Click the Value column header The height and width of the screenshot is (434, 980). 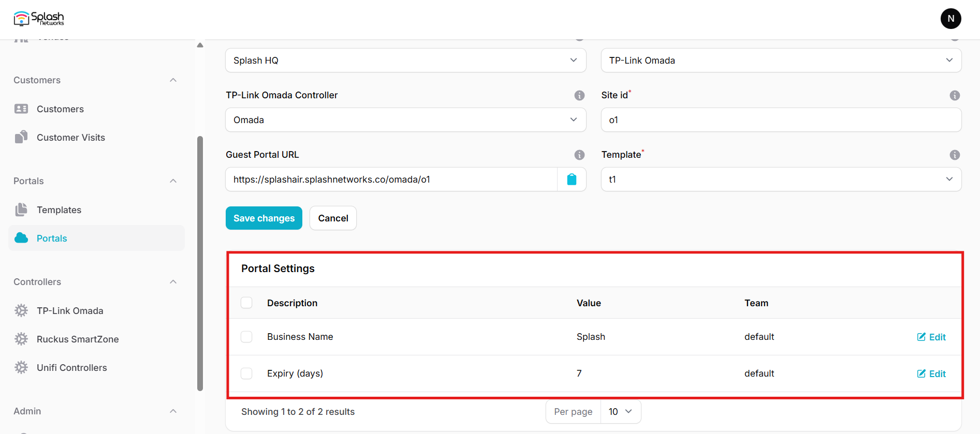coord(589,303)
